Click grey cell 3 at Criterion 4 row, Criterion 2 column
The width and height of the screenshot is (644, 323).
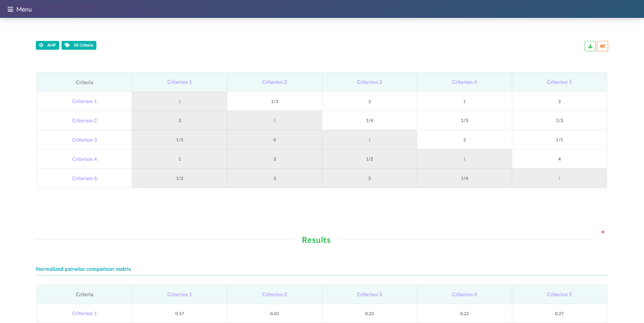point(275,159)
